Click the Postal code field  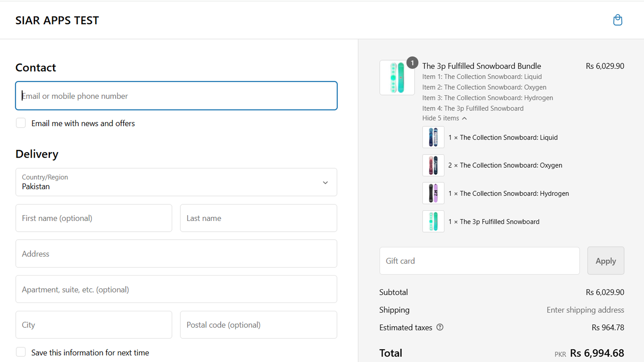pyautogui.click(x=258, y=325)
